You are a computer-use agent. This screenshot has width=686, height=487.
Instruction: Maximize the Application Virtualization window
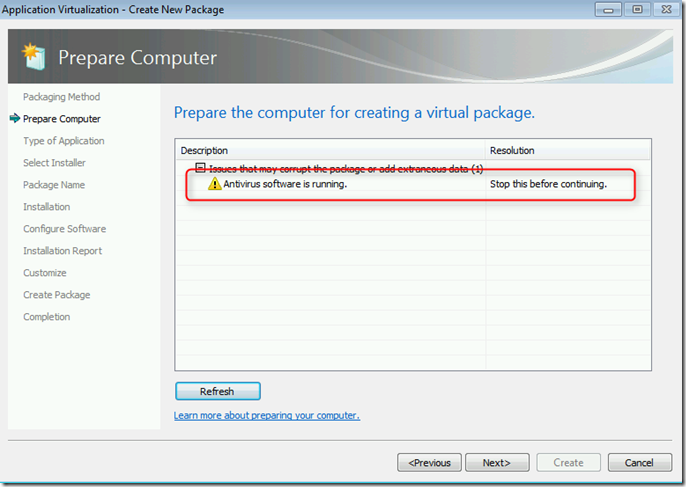(x=637, y=9)
